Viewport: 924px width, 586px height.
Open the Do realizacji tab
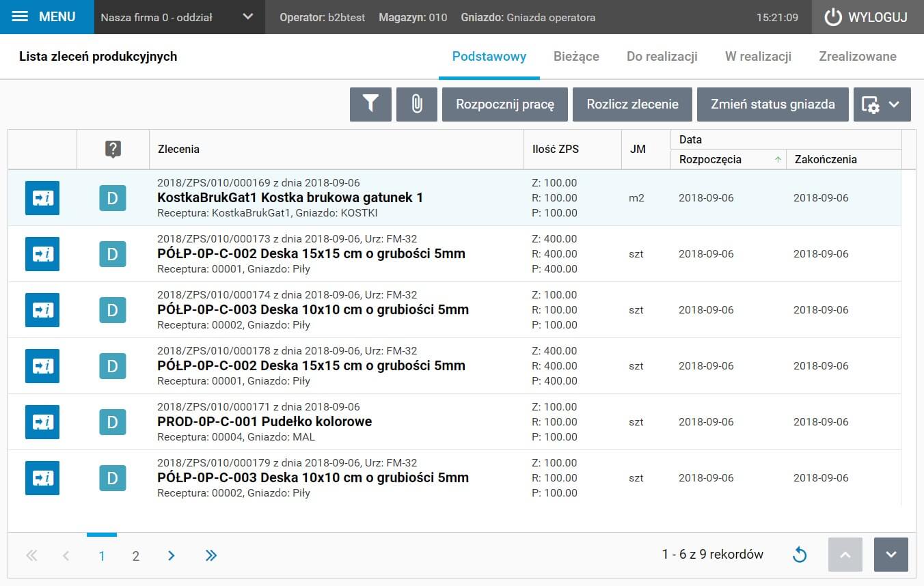662,57
